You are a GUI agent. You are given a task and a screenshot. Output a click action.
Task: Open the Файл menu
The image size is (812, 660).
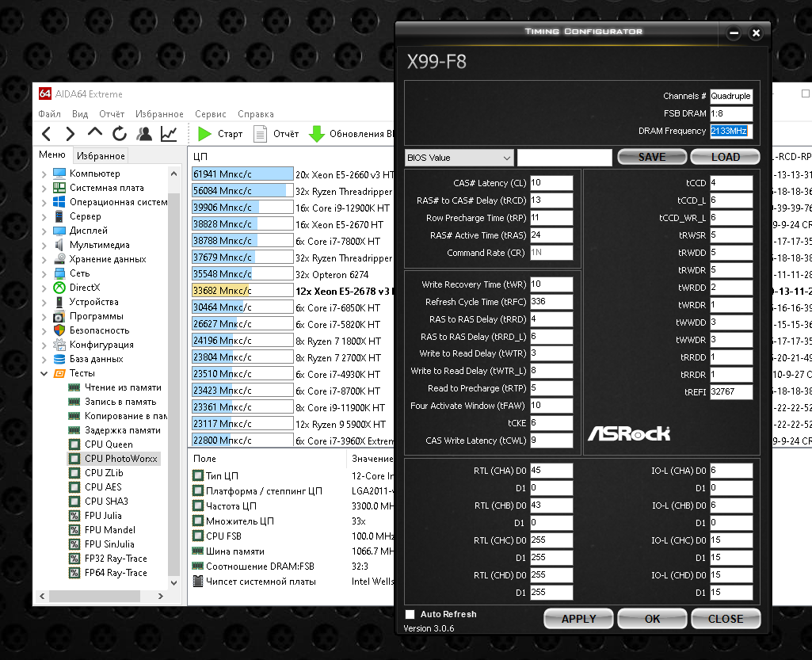click(x=49, y=114)
